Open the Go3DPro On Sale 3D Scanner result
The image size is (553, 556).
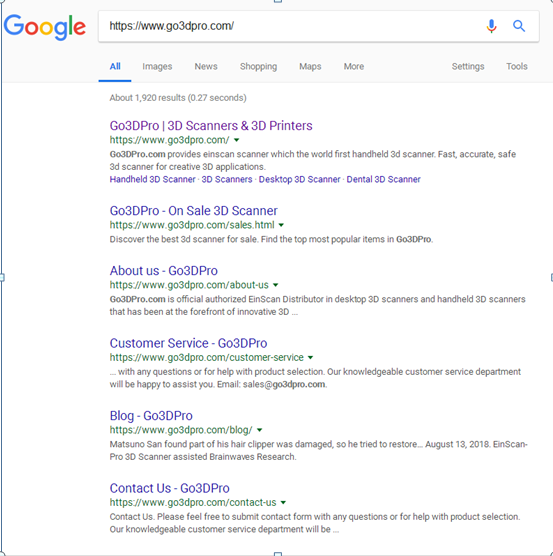(x=194, y=211)
